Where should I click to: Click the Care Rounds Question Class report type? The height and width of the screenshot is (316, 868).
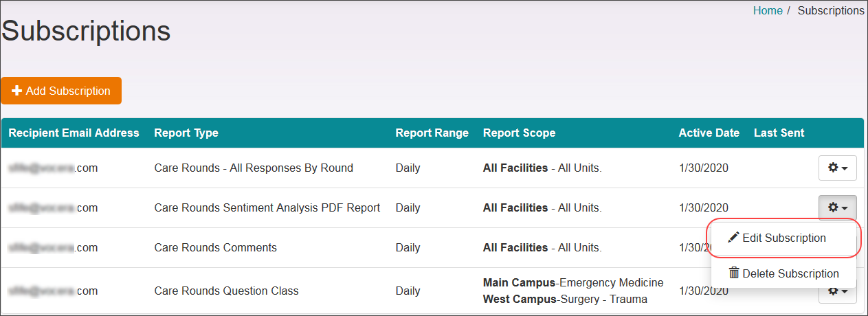226,291
